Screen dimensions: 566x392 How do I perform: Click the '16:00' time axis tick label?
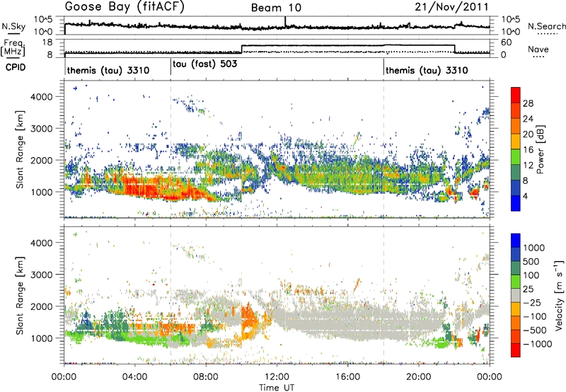pos(347,377)
